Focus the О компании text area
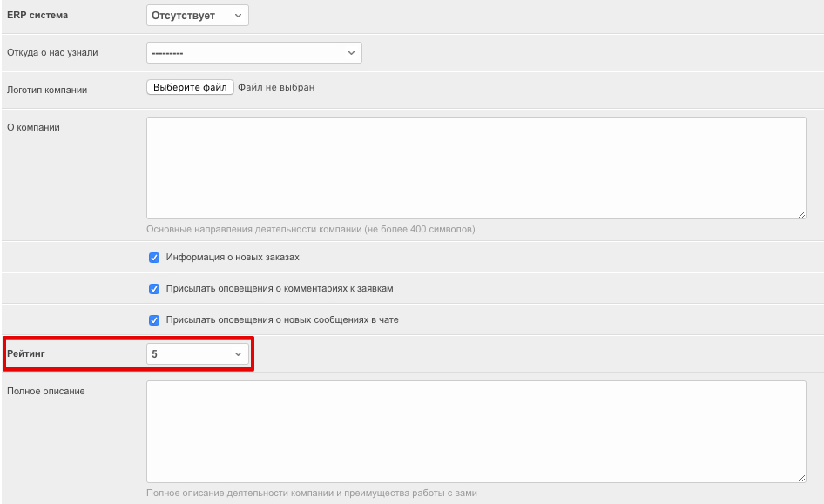 476,167
